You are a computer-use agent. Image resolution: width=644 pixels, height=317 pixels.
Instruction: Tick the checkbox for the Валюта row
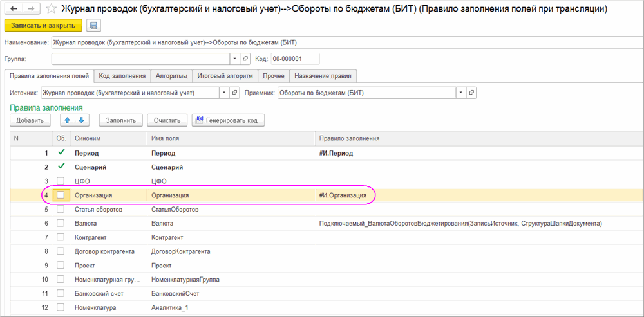pos(61,223)
